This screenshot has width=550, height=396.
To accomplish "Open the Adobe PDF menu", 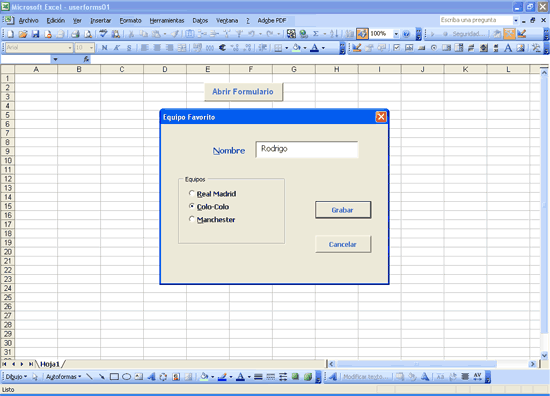I will pyautogui.click(x=272, y=21).
